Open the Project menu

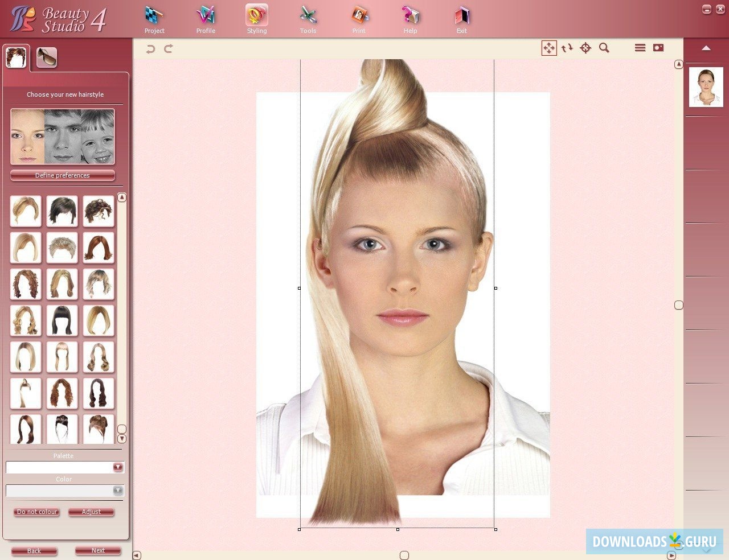(x=154, y=20)
